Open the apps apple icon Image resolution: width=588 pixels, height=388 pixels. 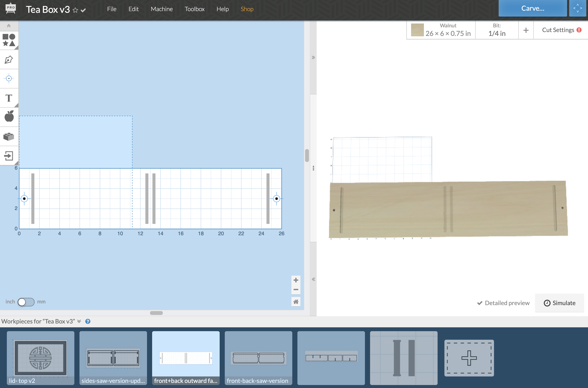pos(9,116)
